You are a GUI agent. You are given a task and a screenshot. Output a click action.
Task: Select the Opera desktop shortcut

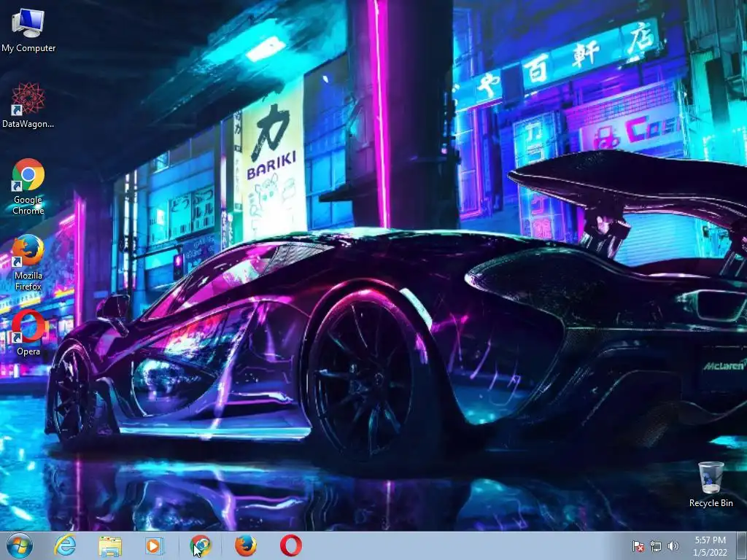pyautogui.click(x=28, y=332)
